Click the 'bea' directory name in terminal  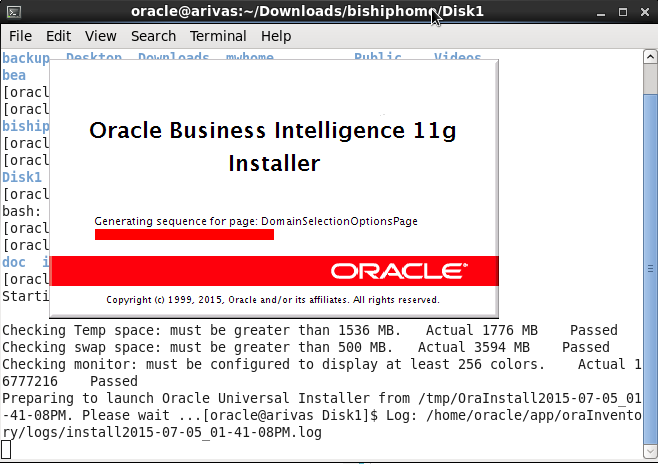point(14,75)
